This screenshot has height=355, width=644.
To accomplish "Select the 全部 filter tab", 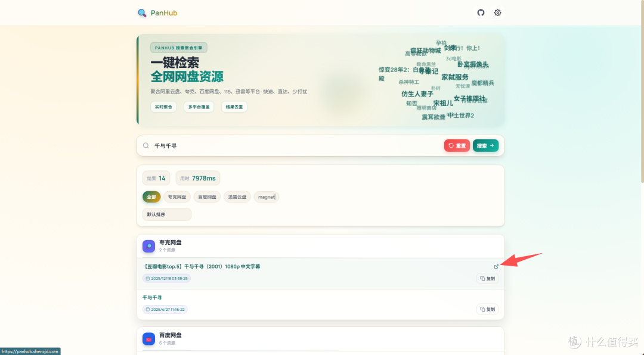I will click(151, 197).
